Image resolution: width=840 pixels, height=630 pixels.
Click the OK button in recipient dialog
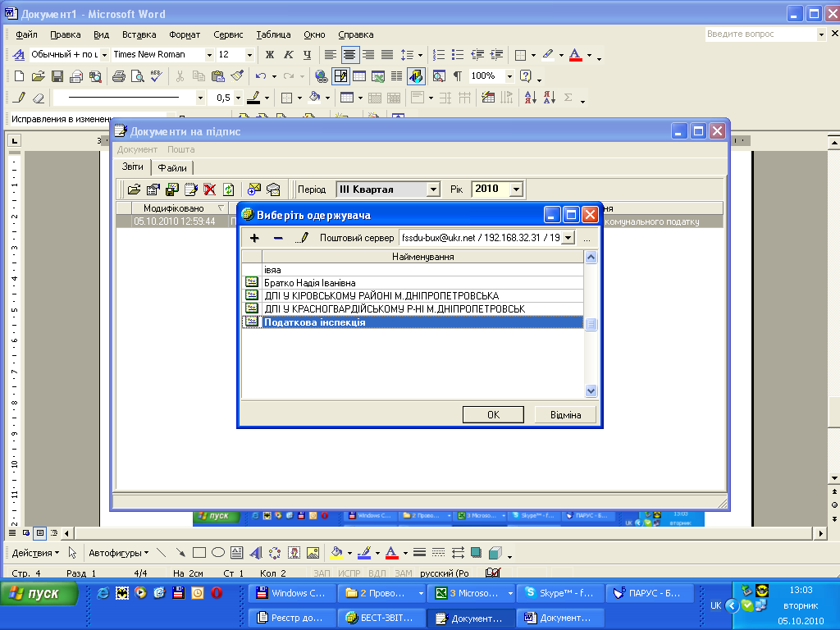[x=493, y=414]
